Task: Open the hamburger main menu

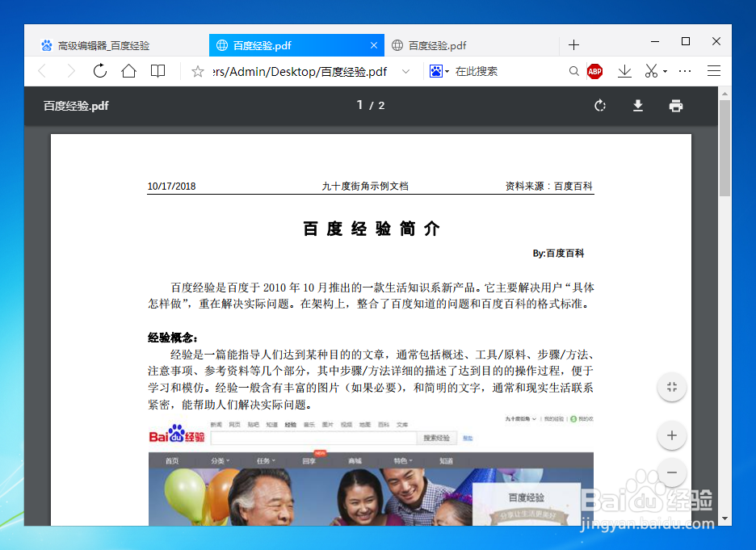Action: pos(714,71)
